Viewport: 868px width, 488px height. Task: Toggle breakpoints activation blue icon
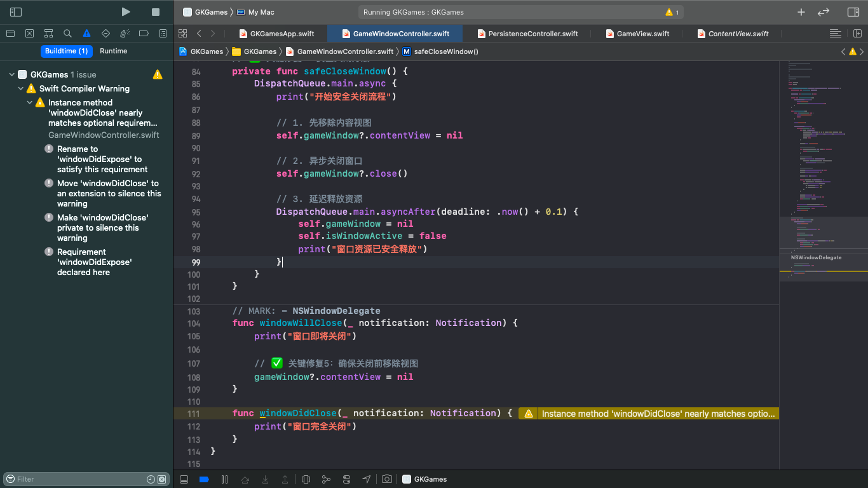(x=204, y=479)
